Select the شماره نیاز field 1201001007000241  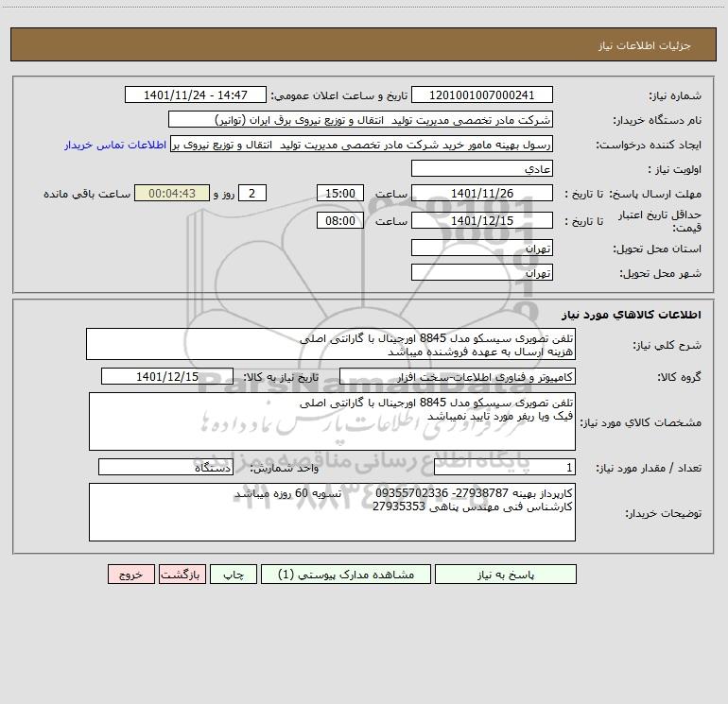pos(482,94)
